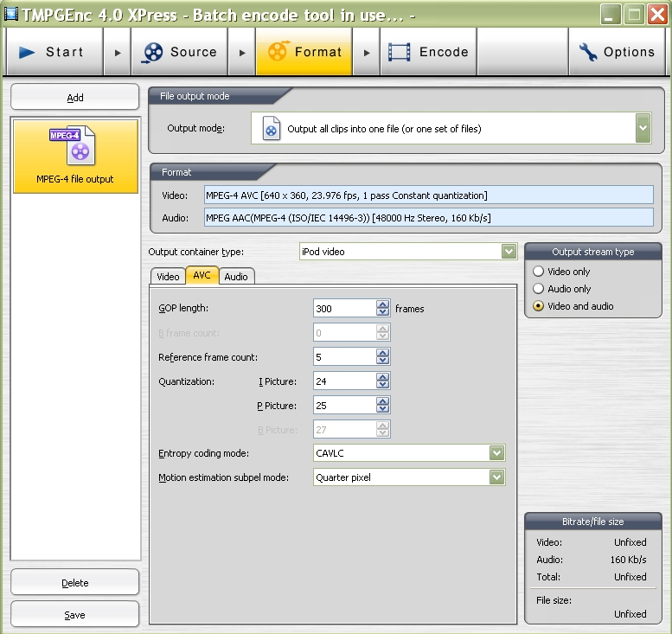The width and height of the screenshot is (672, 634).
Task: Click the P Picture quantization field
Action: point(344,405)
